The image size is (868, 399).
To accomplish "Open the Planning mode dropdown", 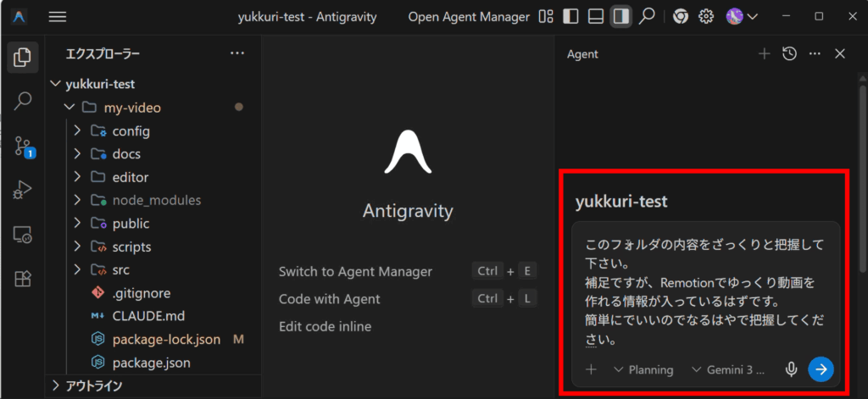I will point(643,369).
